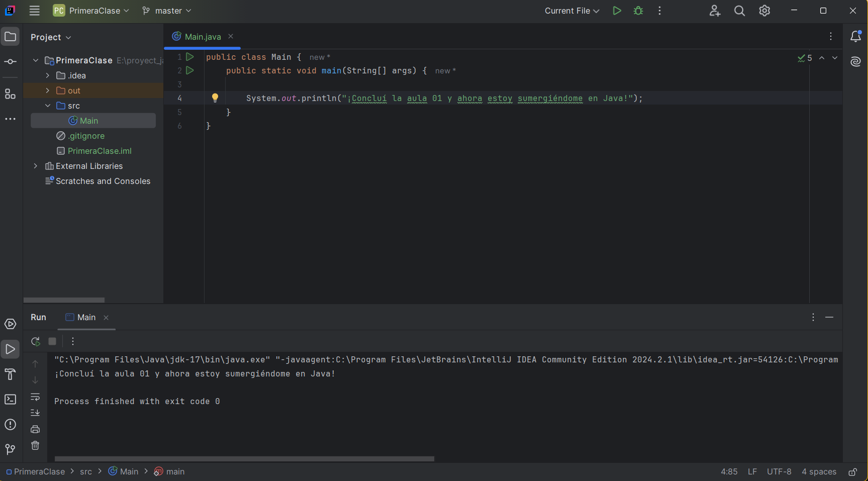The height and width of the screenshot is (481, 868).
Task: Click the main method breadcrumb
Action: coord(169,471)
